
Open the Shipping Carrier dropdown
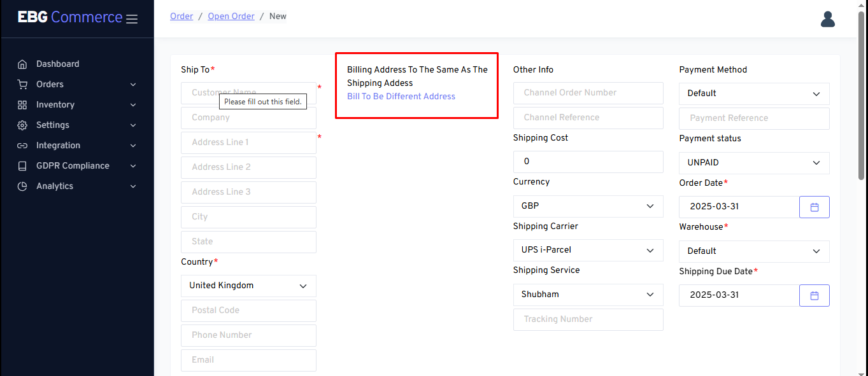coord(588,250)
